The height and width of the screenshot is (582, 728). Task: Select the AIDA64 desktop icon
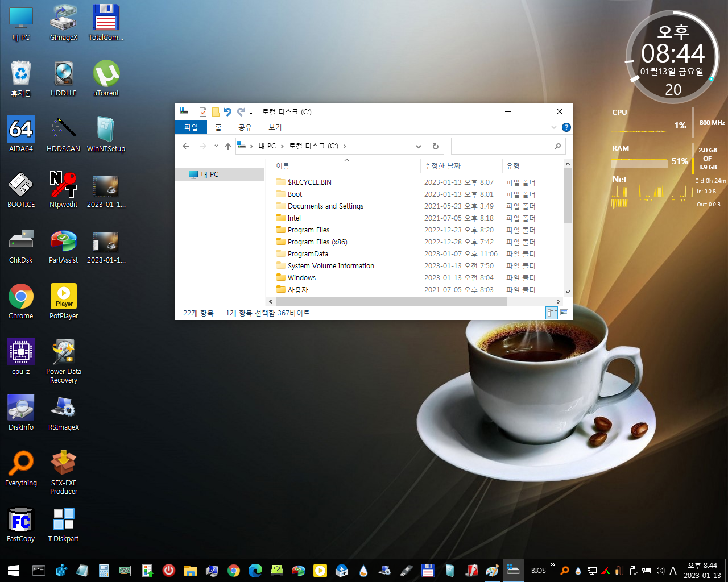point(21,134)
